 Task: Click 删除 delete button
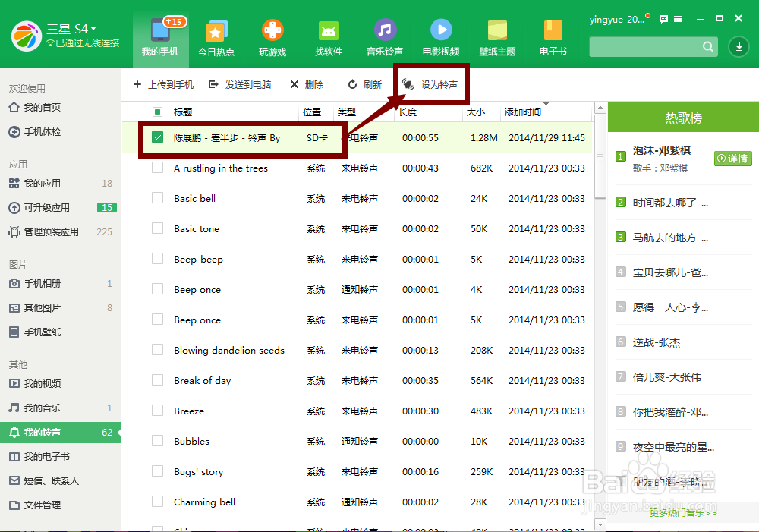[x=307, y=85]
